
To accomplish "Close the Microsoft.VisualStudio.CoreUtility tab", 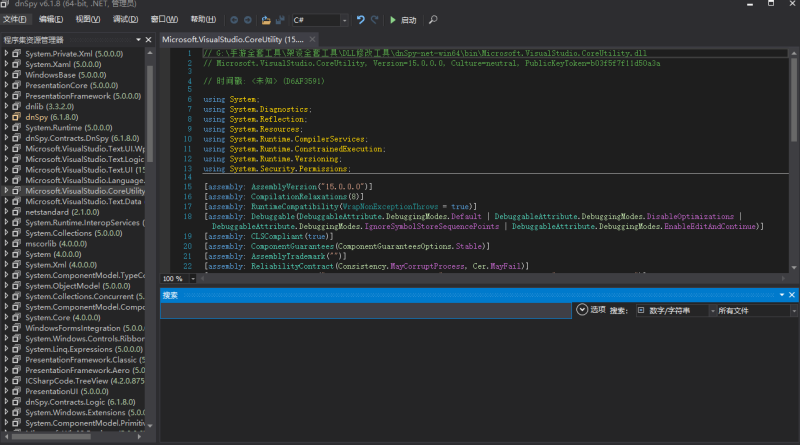I will coord(312,39).
